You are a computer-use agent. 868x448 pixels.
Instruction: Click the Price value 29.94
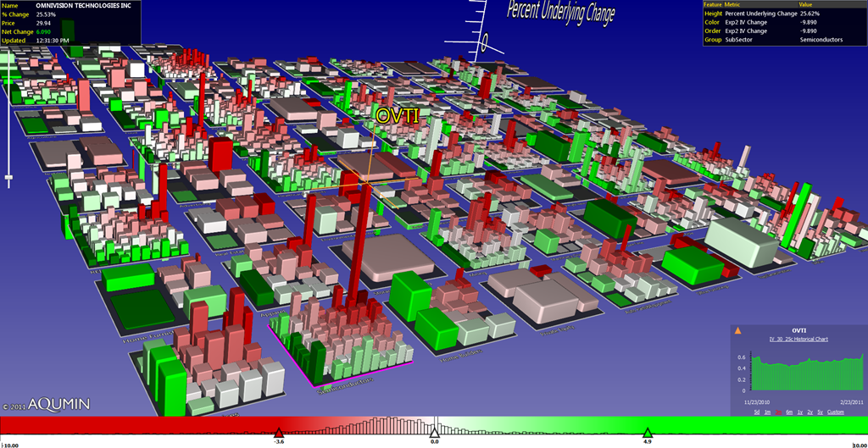coord(44,23)
